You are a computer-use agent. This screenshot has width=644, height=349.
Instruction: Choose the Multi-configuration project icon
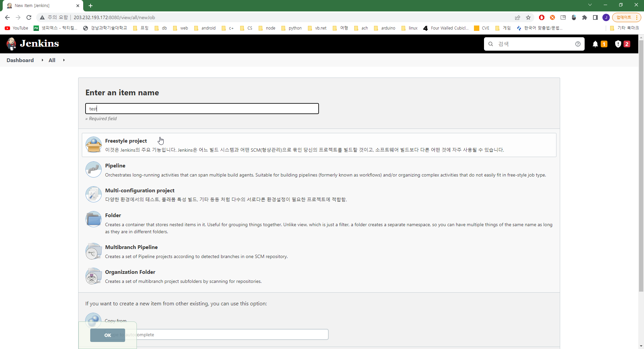tap(94, 195)
